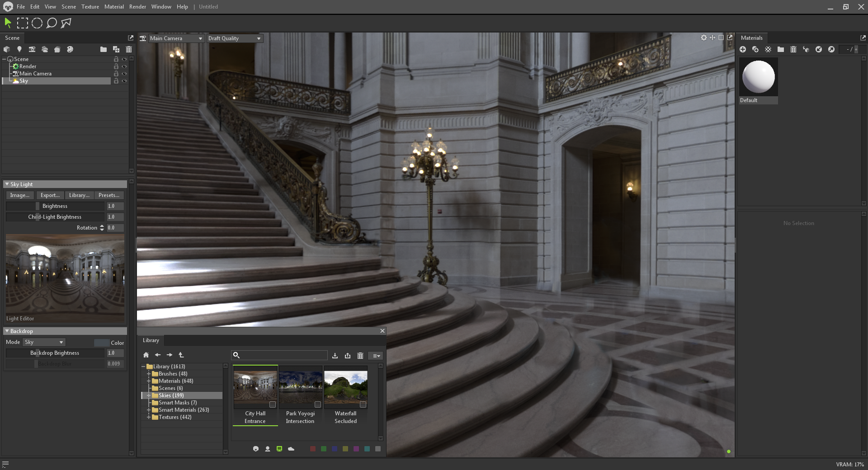Adjust the sky Brightness slider

coord(55,206)
